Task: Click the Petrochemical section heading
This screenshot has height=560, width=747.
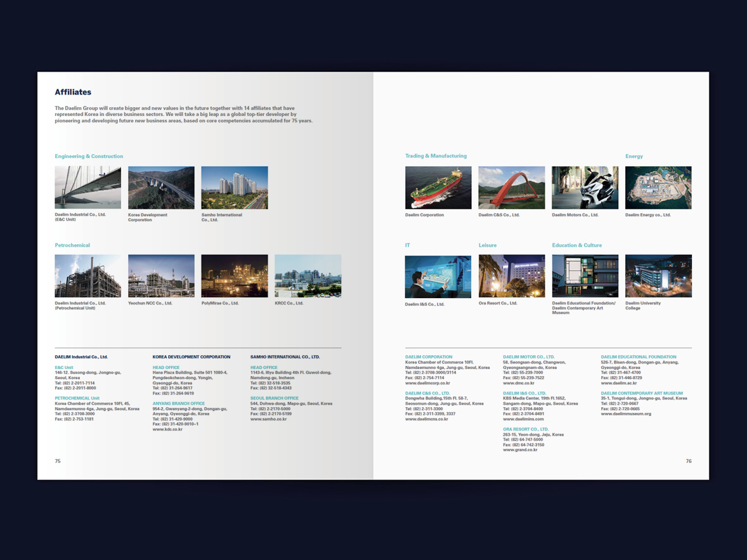Action: coord(72,245)
